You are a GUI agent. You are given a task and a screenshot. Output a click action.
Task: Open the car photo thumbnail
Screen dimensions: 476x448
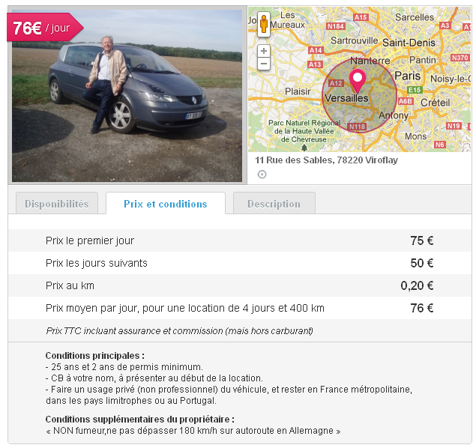127,95
